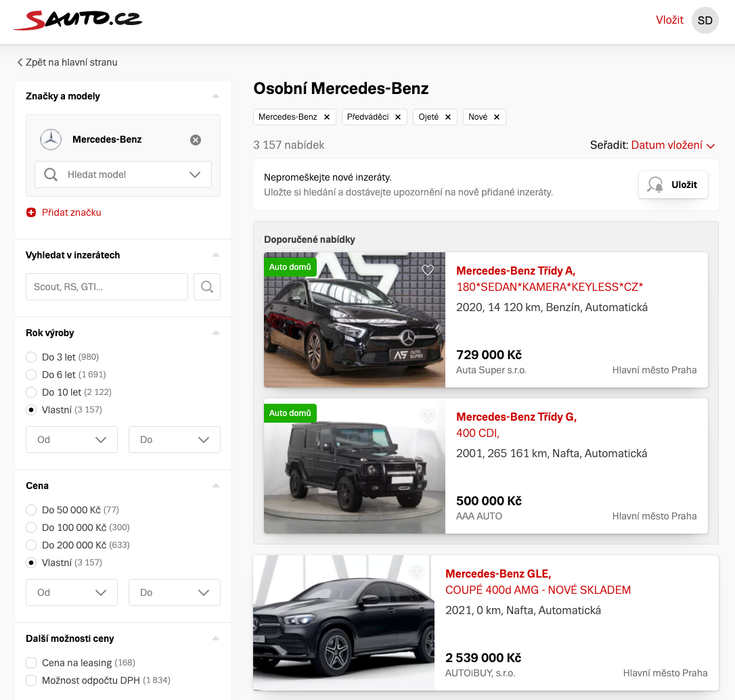Open the GLE Coupé photo
Screen dimensions: 735x700
pyautogui.click(x=344, y=623)
